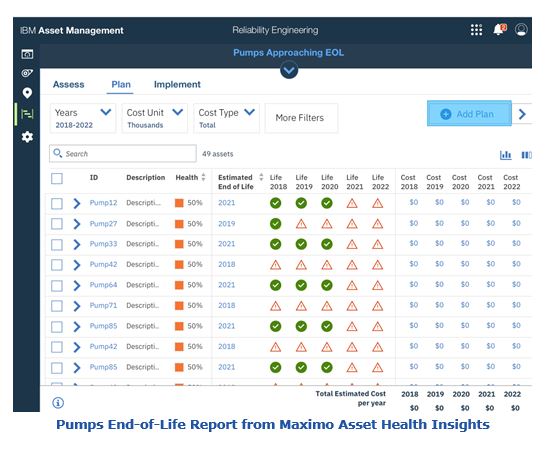Open settings gear in sidebar
The height and width of the screenshot is (466, 552).
click(27, 137)
